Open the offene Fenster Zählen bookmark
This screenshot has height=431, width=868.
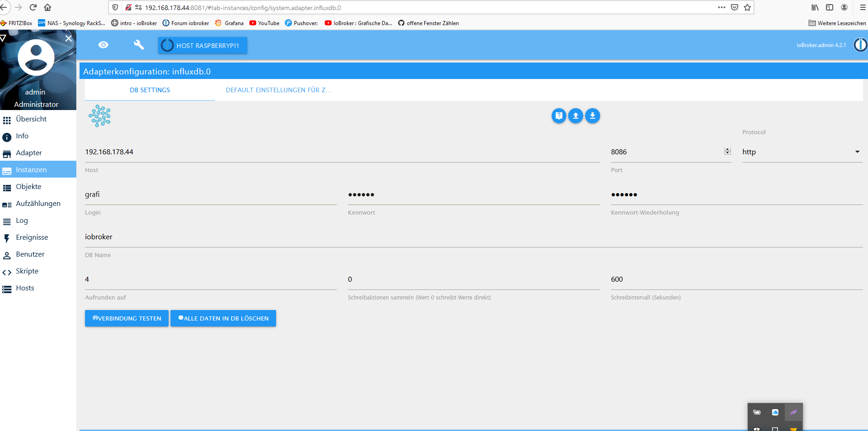pyautogui.click(x=428, y=23)
